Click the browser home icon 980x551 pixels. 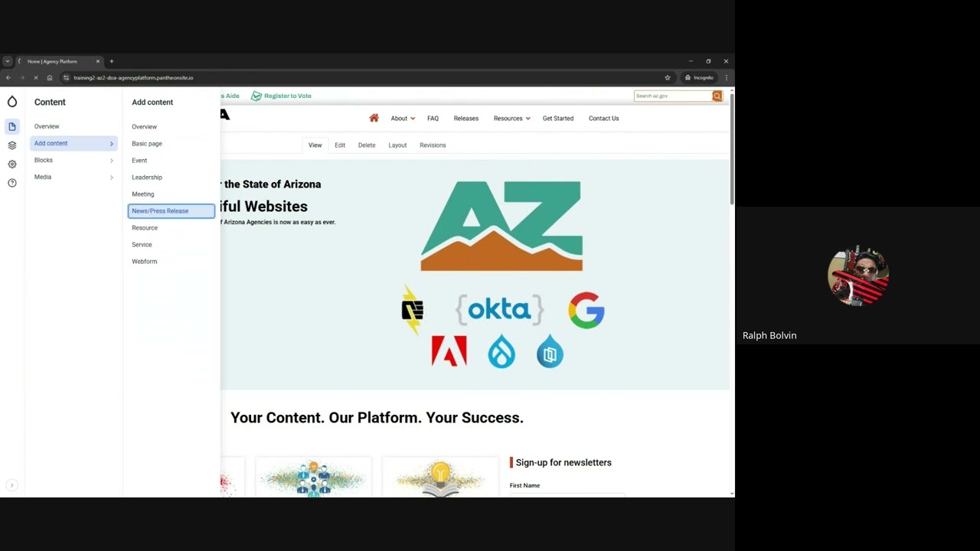coord(50,77)
